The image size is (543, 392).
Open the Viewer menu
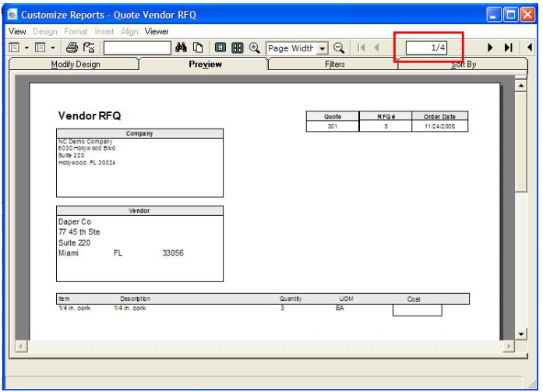coord(157,31)
